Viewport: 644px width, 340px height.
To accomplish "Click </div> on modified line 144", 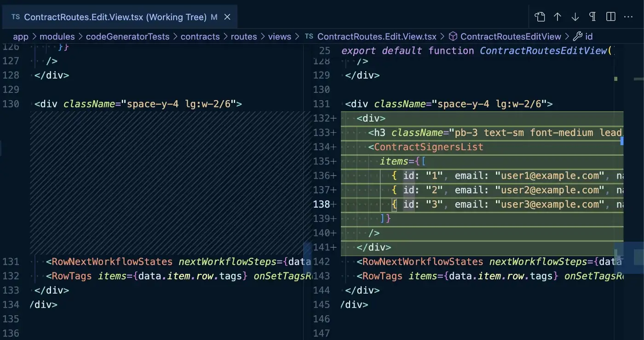I will [x=362, y=290].
